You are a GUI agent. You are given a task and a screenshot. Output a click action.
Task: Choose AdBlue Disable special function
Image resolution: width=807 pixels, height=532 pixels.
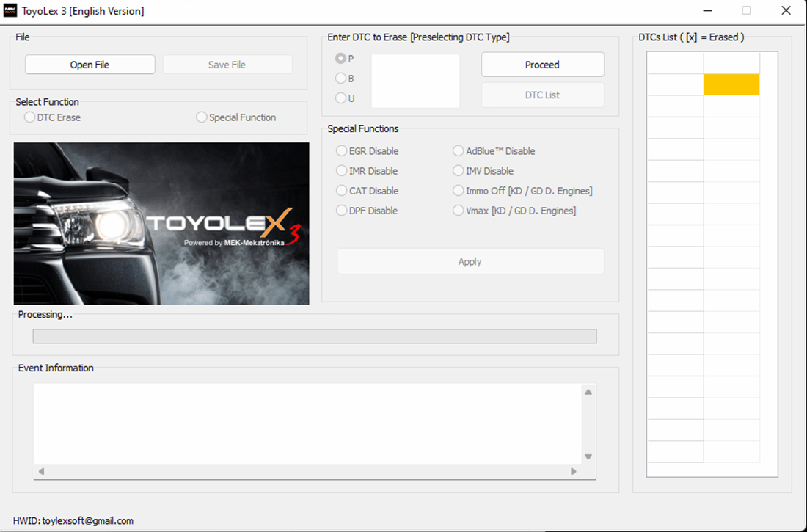[x=459, y=151]
